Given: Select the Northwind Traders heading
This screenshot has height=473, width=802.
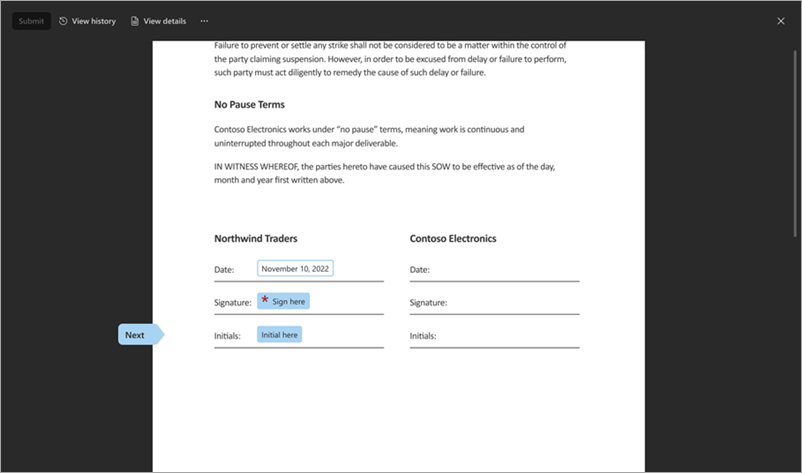Looking at the screenshot, I should [255, 239].
